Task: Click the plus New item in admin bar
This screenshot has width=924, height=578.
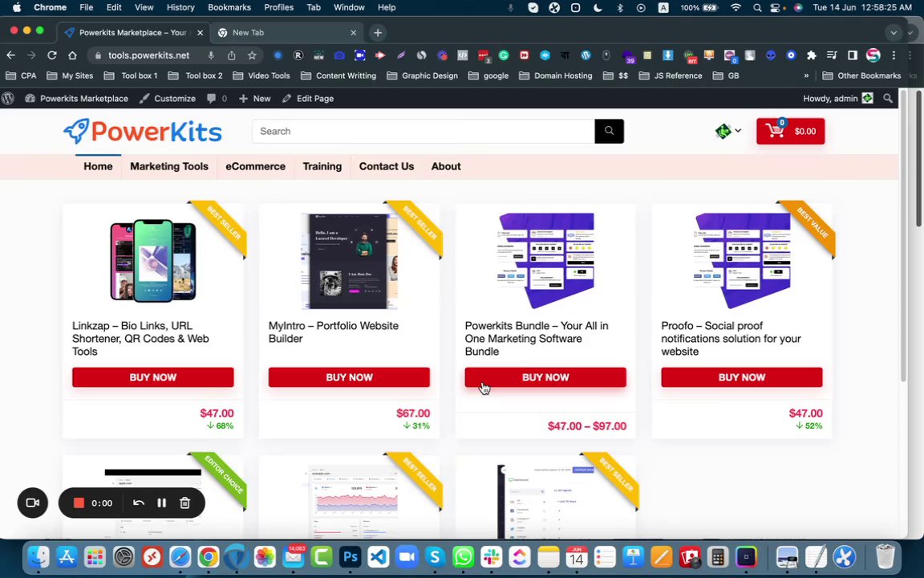Action: pyautogui.click(x=254, y=99)
